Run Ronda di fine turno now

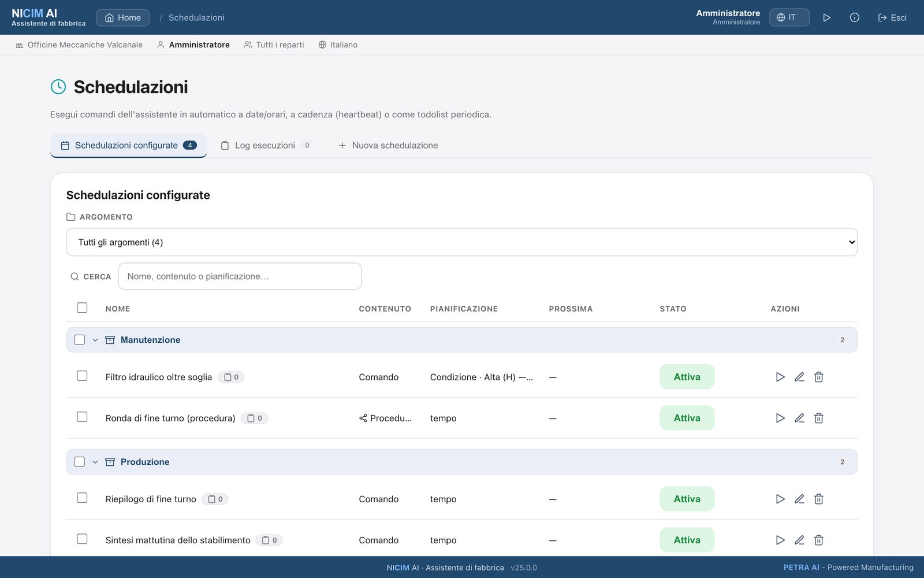click(x=780, y=418)
